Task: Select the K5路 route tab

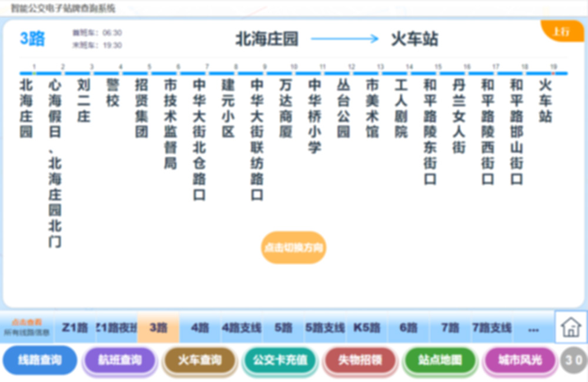Action: click(367, 328)
